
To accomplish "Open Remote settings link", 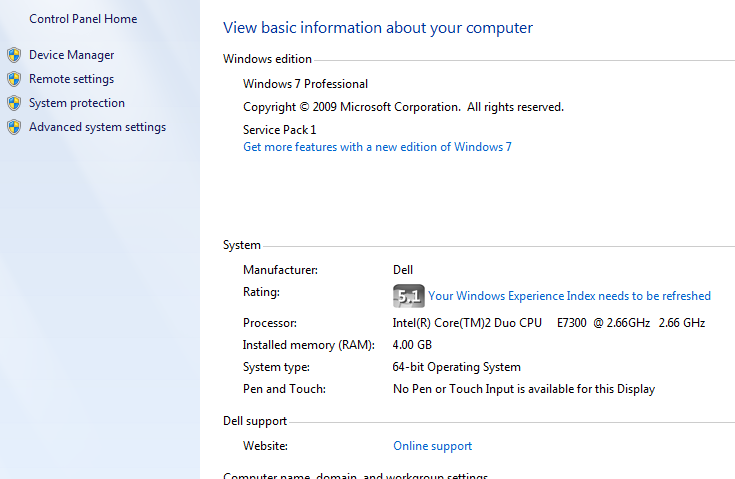I will (71, 79).
